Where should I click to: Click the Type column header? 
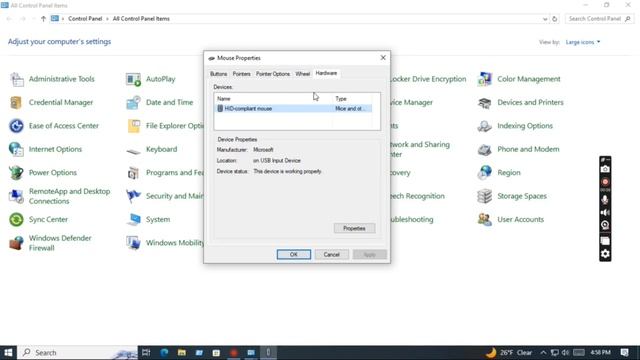353,99
